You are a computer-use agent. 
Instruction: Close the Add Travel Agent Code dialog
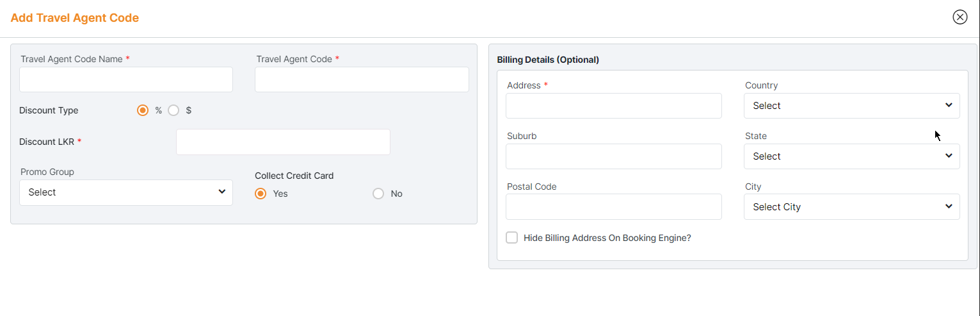tap(960, 17)
